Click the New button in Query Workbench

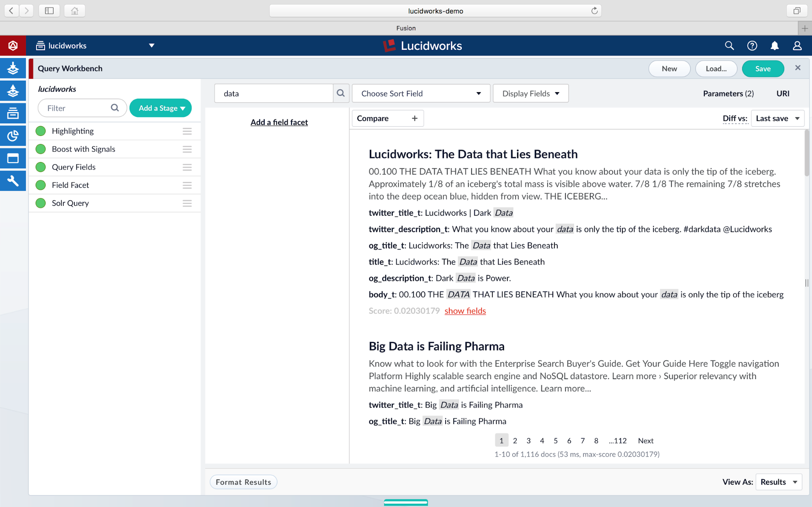(668, 68)
